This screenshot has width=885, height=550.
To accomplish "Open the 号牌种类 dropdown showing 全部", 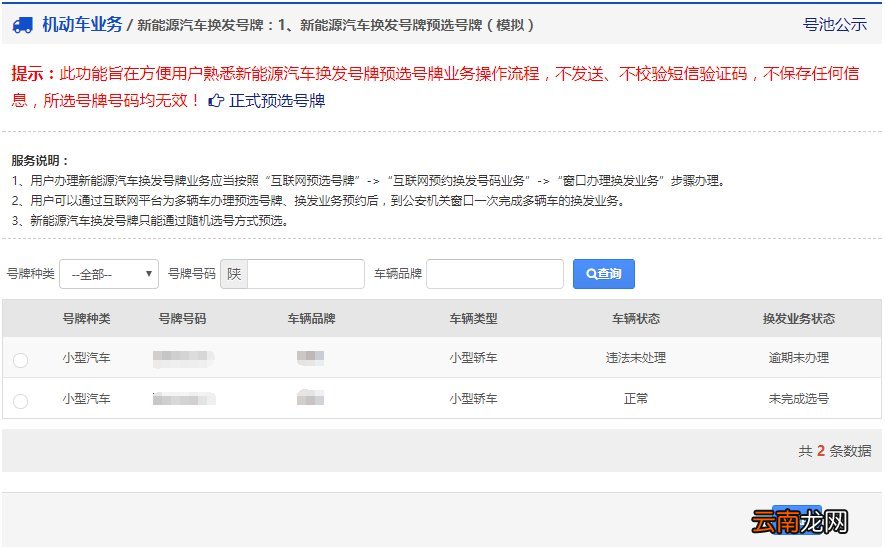I will pos(109,274).
